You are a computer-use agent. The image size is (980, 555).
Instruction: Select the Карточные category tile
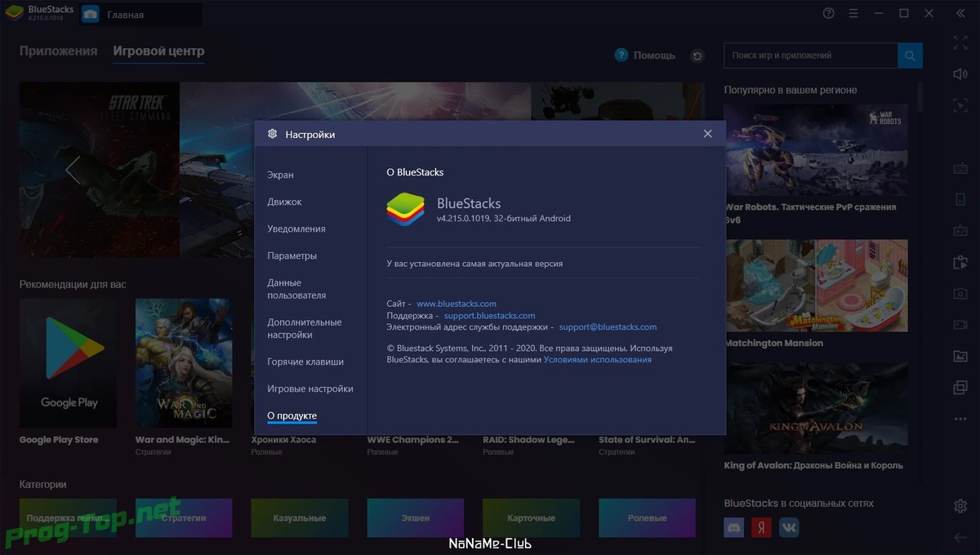click(x=531, y=517)
